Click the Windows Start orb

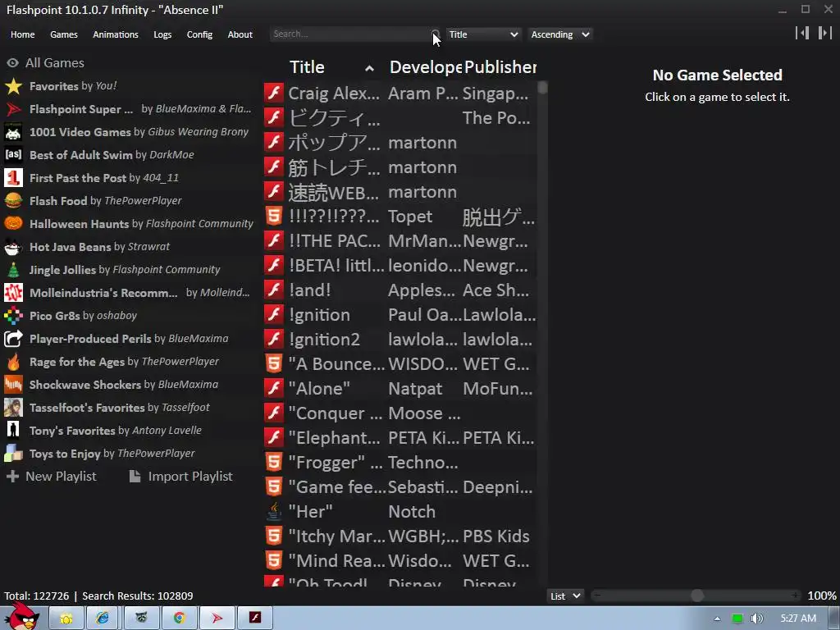(x=21, y=616)
